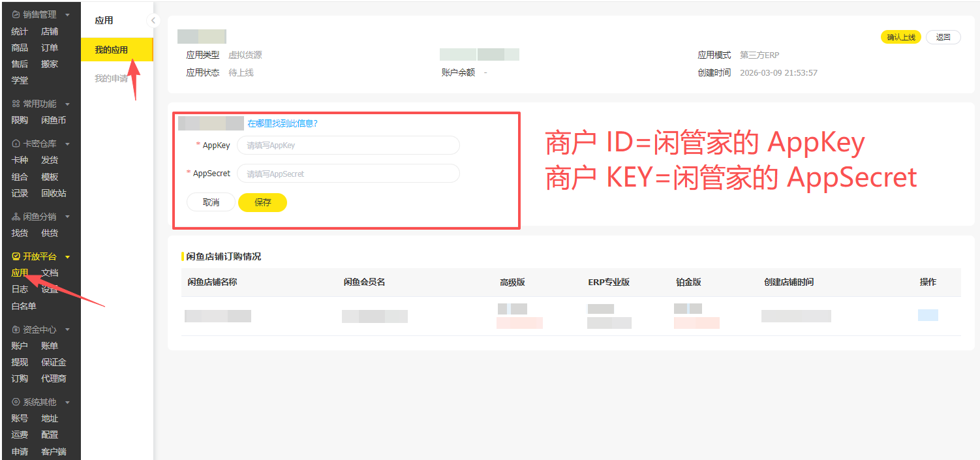Viewport: 980px width, 460px height.
Task: Go to 供货 under 闲鱼分销
Action: [x=50, y=233]
